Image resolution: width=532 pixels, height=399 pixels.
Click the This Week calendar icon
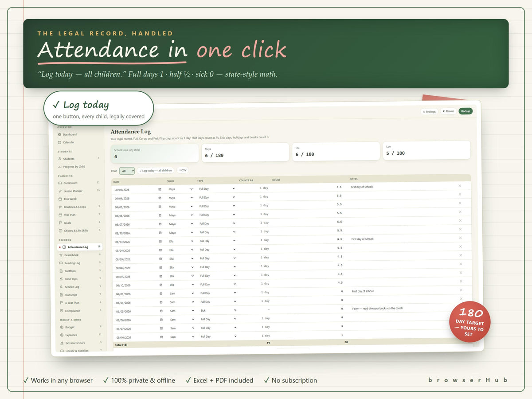60,199
